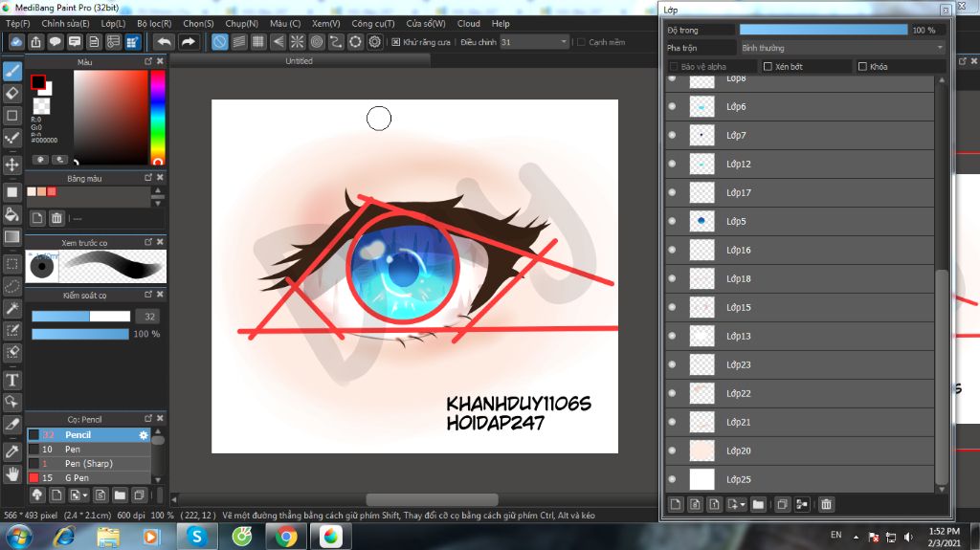The height and width of the screenshot is (550, 980).
Task: Select the Eyedropper tool
Action: point(11,451)
